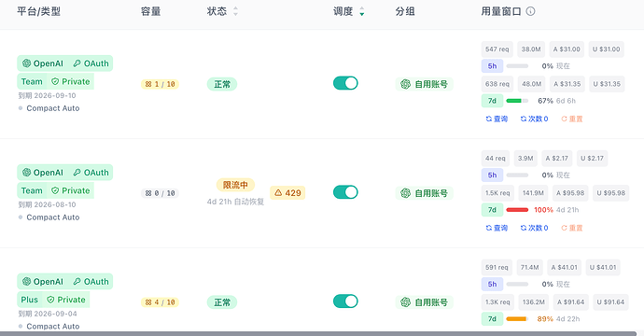
Task: Click 重置 link in the second row
Action: 572,228
